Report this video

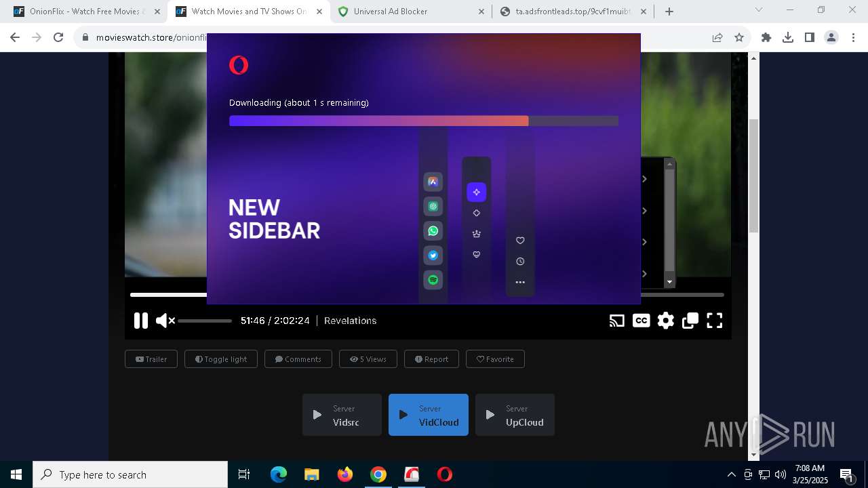[x=431, y=359]
